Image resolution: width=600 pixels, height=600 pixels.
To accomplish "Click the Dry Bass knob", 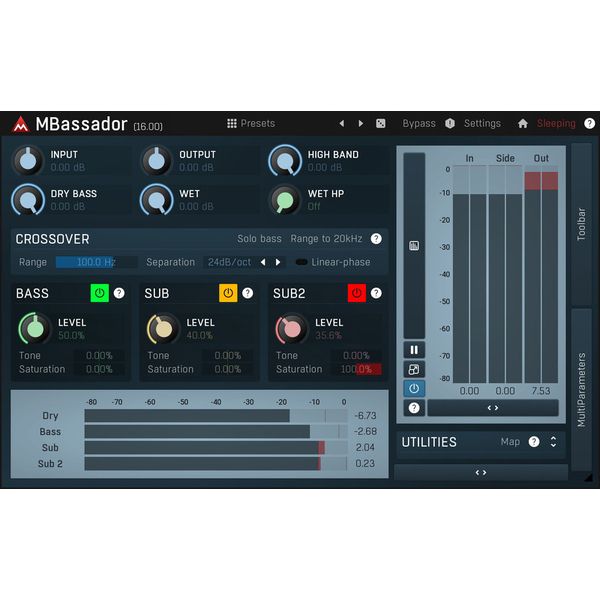I will (28, 200).
